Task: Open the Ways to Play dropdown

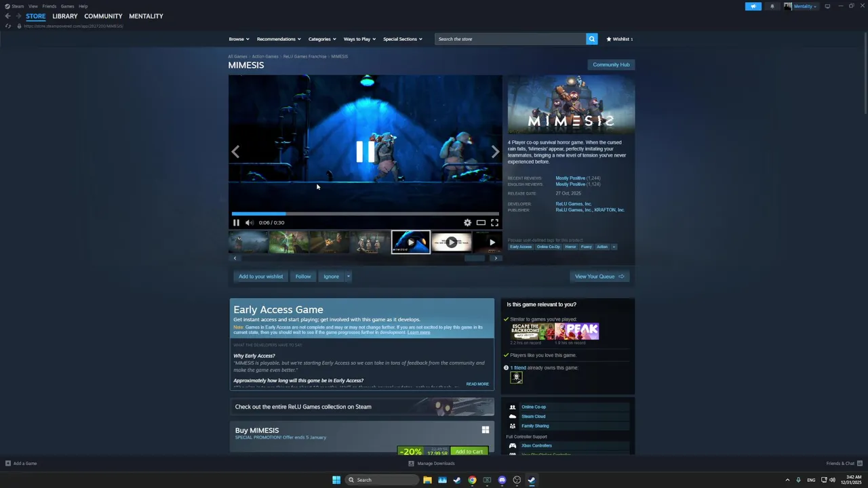Action: pos(359,39)
